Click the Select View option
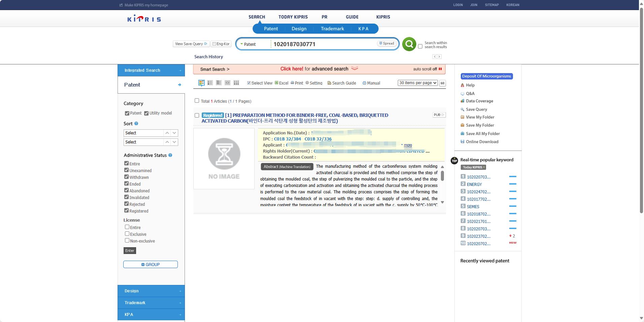This screenshot has width=644, height=322. (x=260, y=83)
